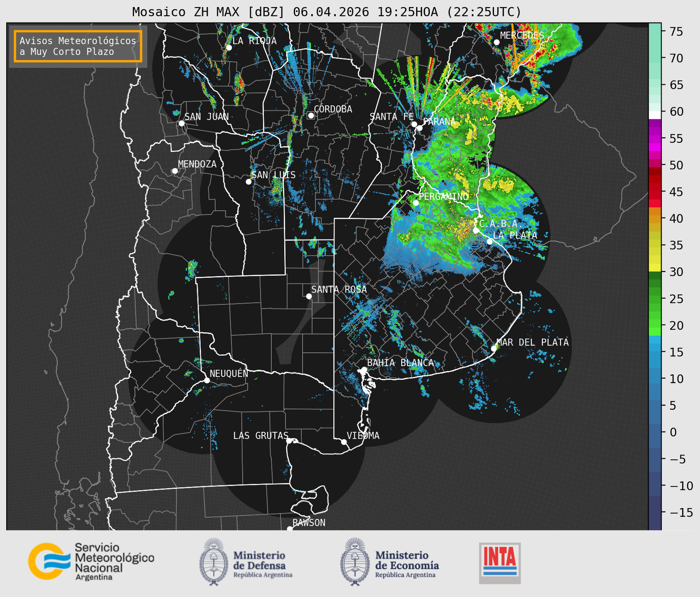Click the Pergamino city marker

click(x=416, y=203)
